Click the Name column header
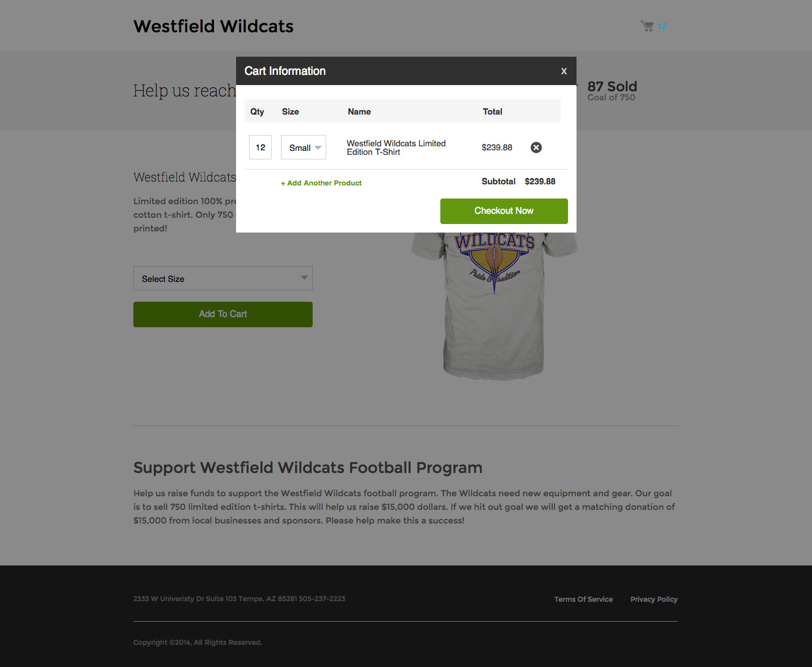 [359, 112]
